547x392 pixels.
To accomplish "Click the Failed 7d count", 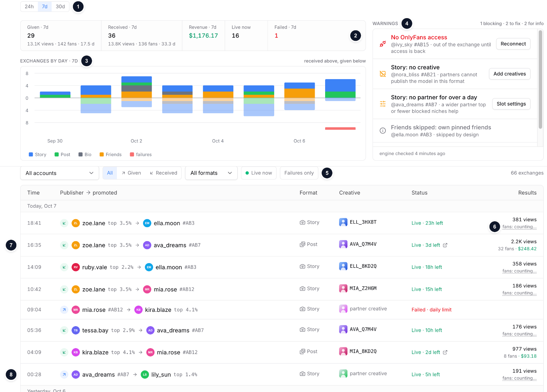I will 276,36.
